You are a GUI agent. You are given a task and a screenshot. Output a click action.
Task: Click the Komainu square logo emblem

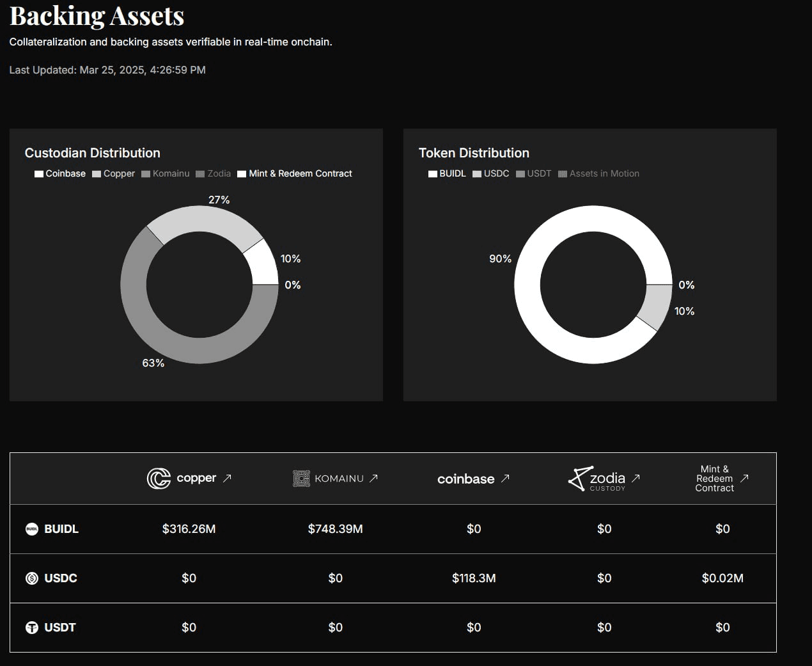[x=301, y=479]
